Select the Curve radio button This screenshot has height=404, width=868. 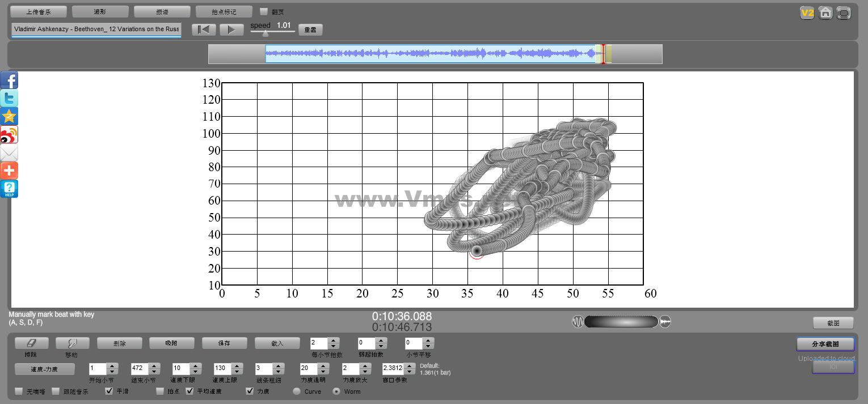click(296, 391)
